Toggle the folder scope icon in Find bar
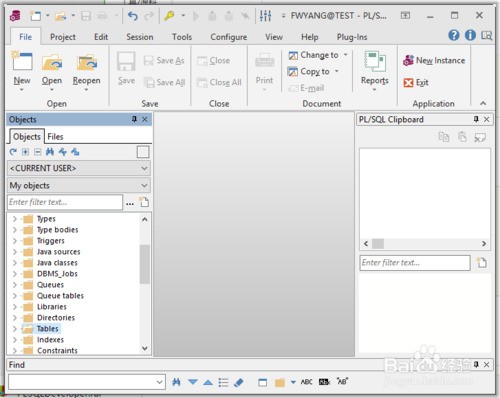500x398 pixels. (x=280, y=382)
